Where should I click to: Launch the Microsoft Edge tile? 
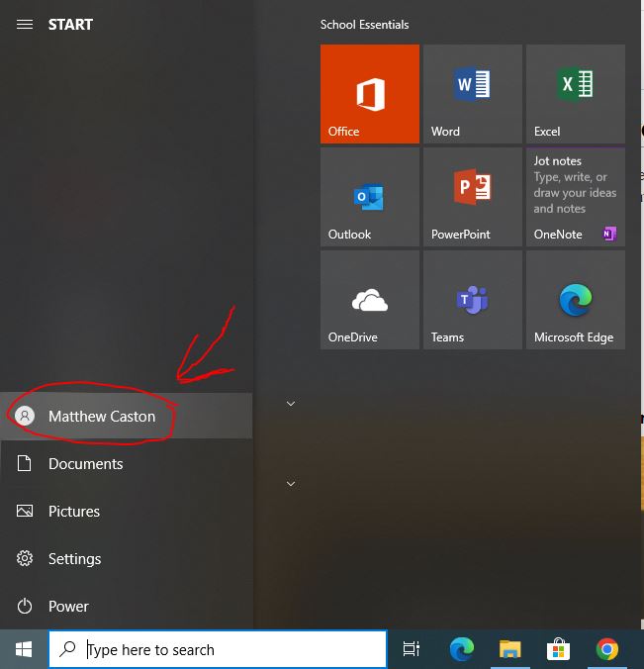pos(576,300)
